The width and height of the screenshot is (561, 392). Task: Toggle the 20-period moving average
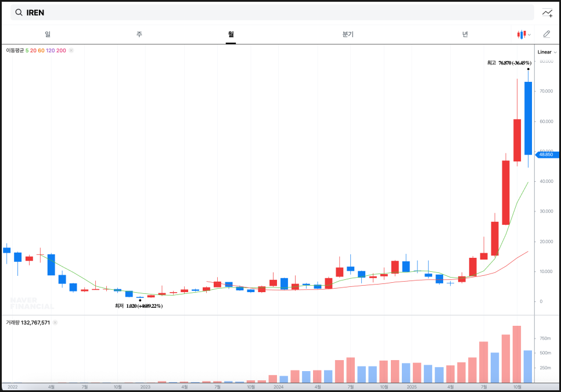33,51
